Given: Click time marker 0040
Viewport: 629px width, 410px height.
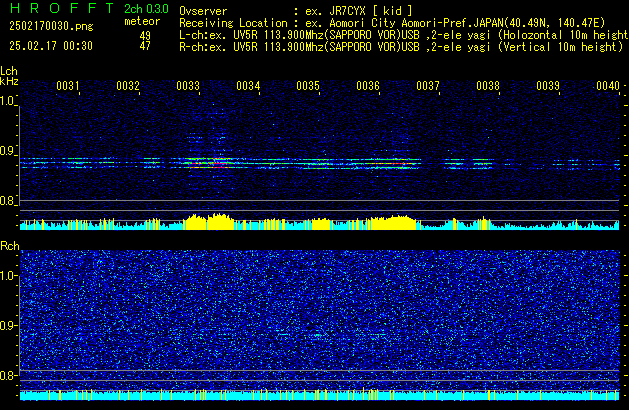Looking at the screenshot, I should tap(608, 86).
